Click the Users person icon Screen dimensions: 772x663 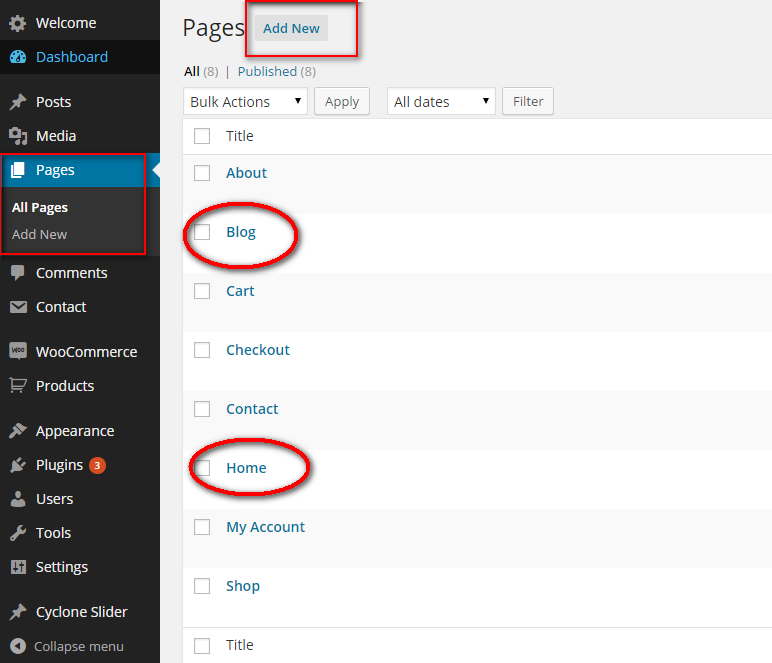pyautogui.click(x=18, y=499)
